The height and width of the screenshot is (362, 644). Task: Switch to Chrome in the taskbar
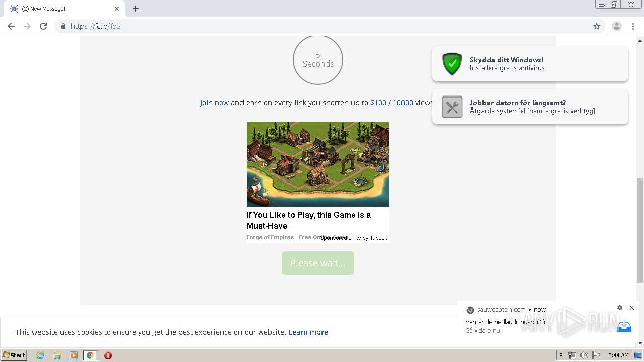pos(90,355)
